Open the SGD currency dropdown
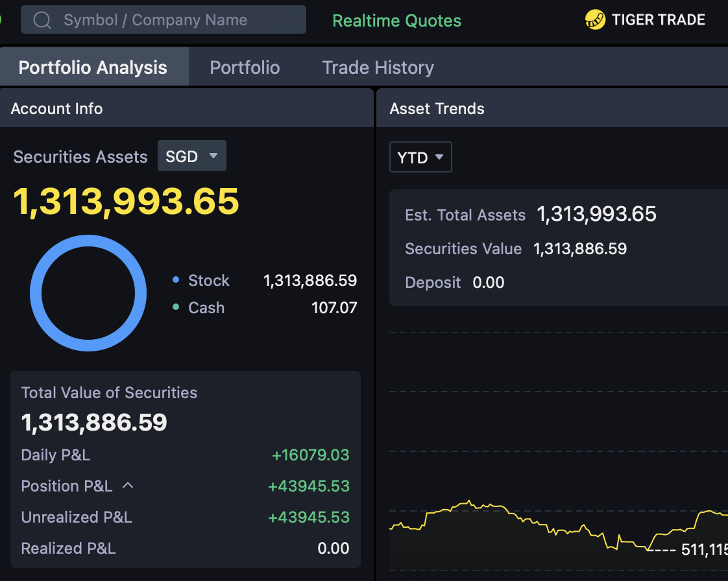Image resolution: width=728 pixels, height=581 pixels. click(191, 156)
